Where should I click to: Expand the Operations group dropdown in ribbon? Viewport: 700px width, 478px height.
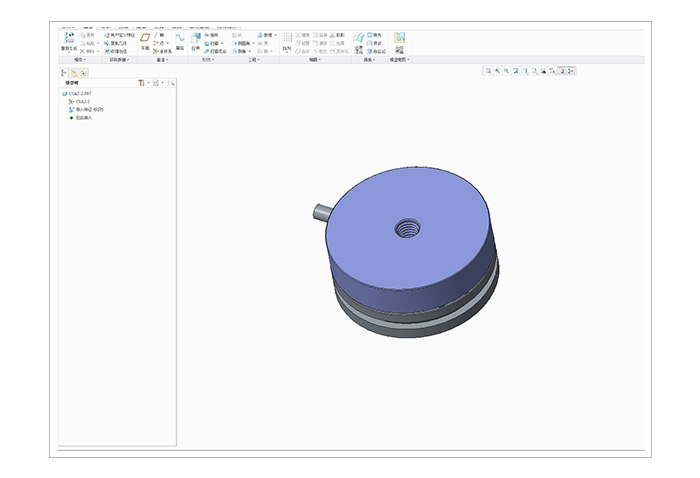(x=80, y=60)
